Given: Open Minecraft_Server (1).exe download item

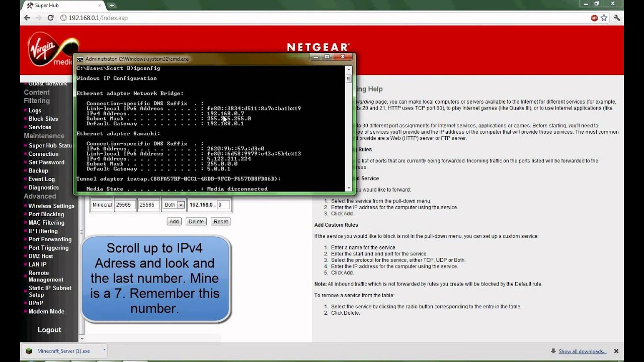Looking at the screenshot, I should (x=63, y=351).
